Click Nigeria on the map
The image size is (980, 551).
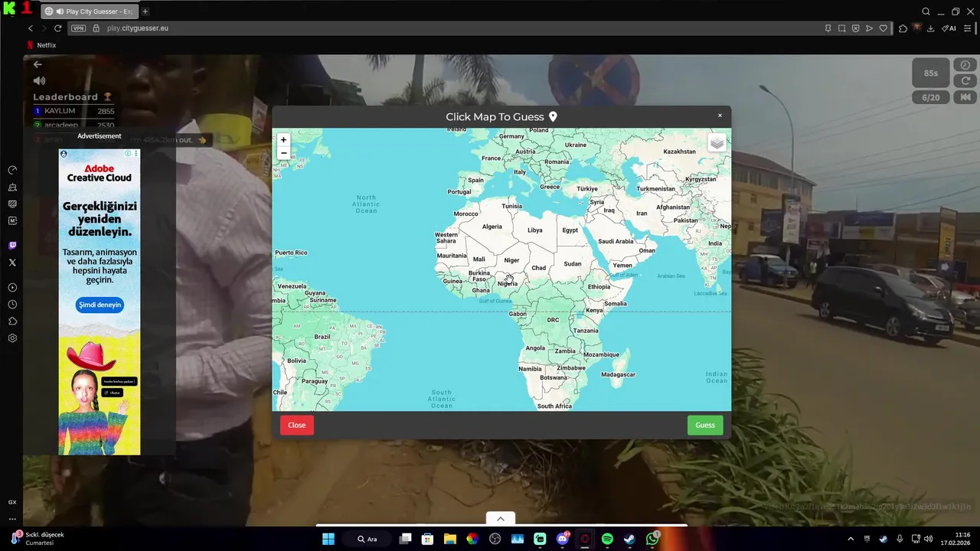pos(508,283)
